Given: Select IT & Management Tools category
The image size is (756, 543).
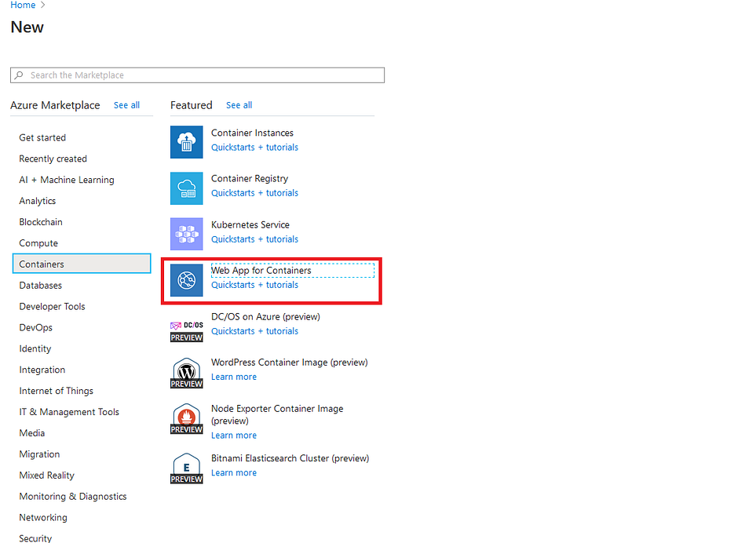Looking at the screenshot, I should [x=69, y=412].
